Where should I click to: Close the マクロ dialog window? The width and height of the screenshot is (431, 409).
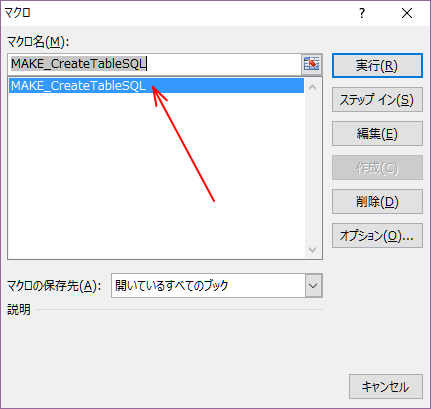pyautogui.click(x=407, y=13)
